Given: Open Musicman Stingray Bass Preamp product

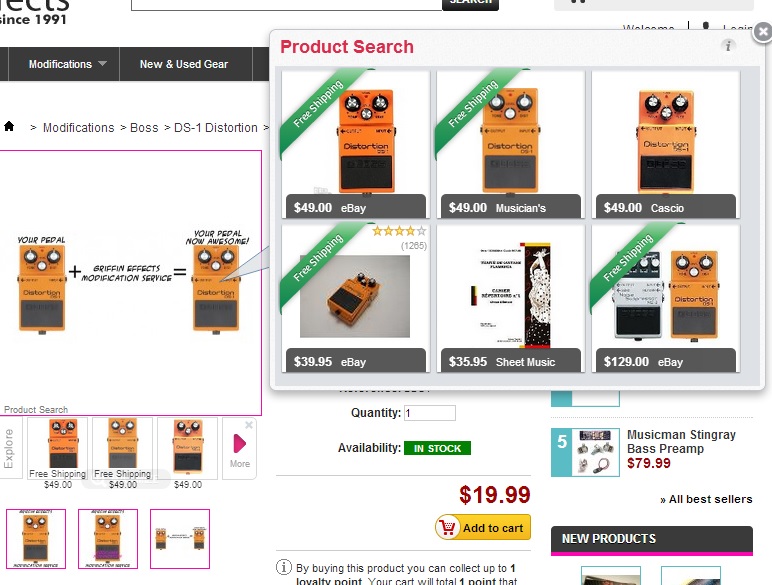Looking at the screenshot, I should [681, 442].
